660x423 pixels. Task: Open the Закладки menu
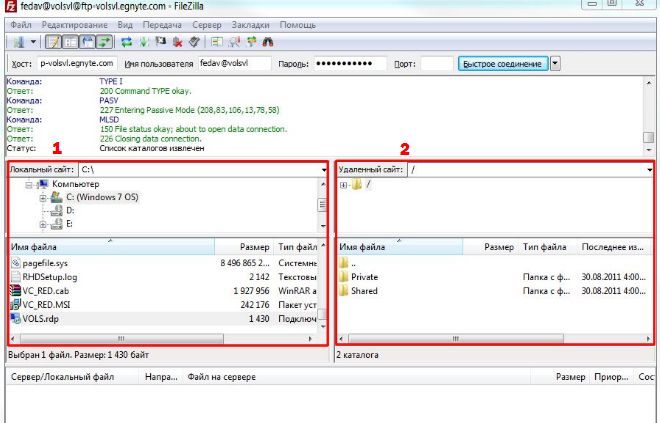click(x=250, y=25)
